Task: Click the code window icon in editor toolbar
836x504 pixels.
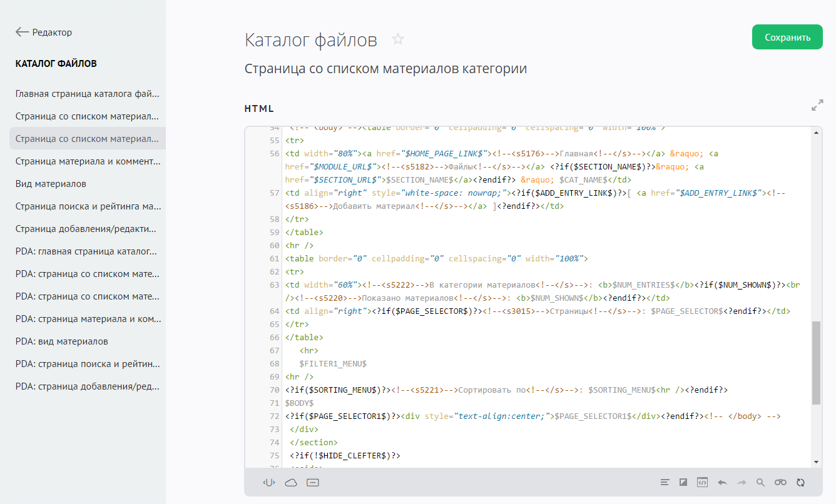Action: coord(703,482)
